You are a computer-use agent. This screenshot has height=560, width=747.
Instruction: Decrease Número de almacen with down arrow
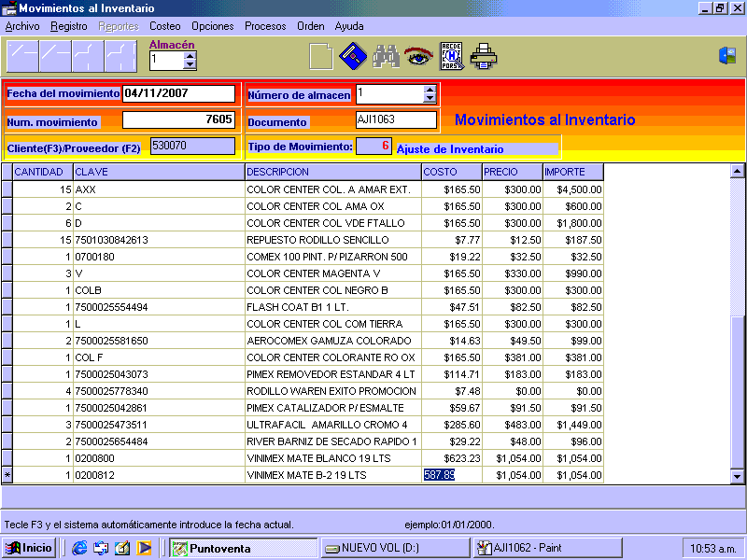[430, 98]
